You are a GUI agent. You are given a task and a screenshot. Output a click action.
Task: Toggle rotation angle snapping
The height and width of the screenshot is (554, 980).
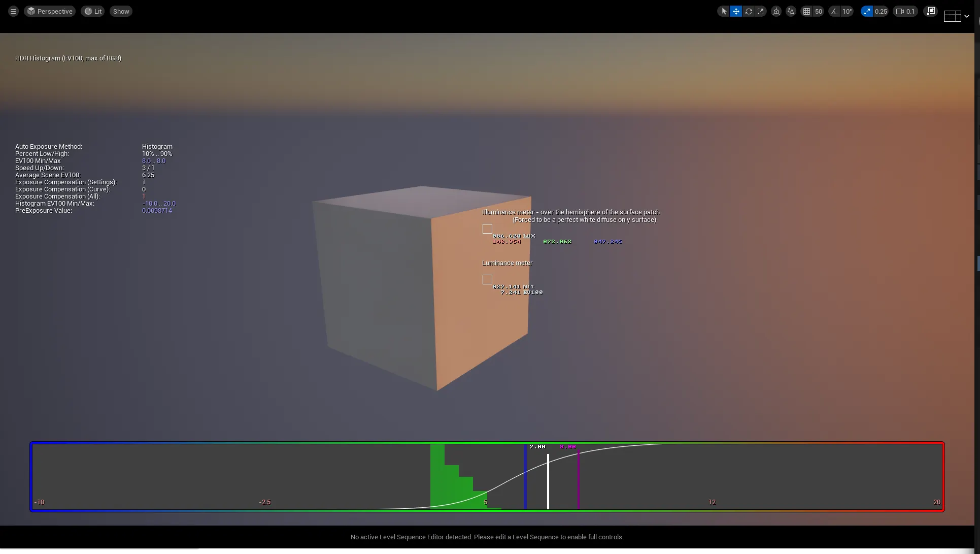point(835,11)
